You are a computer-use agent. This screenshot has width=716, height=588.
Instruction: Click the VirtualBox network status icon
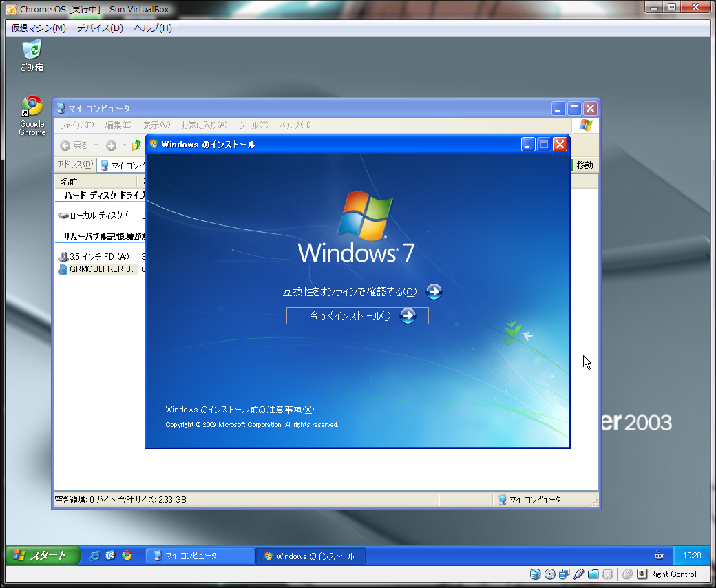(565, 574)
